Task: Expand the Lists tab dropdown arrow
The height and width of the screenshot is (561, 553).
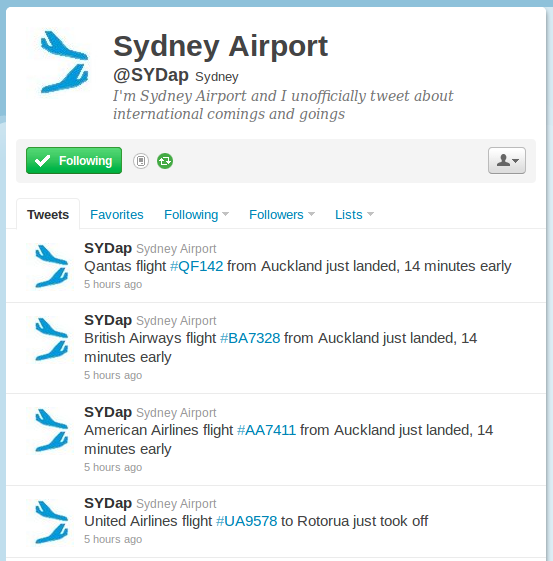Action: coord(370,214)
